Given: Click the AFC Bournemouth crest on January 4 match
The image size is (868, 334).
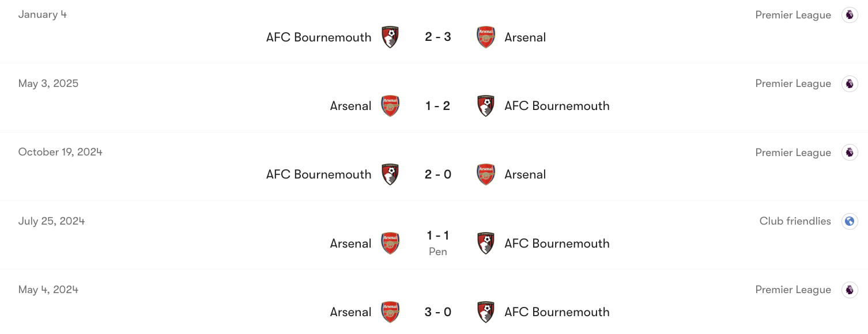Looking at the screenshot, I should 390,36.
